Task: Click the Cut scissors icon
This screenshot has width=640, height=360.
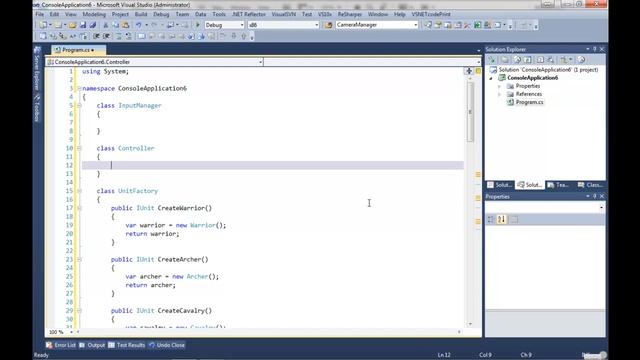Action: [105, 25]
